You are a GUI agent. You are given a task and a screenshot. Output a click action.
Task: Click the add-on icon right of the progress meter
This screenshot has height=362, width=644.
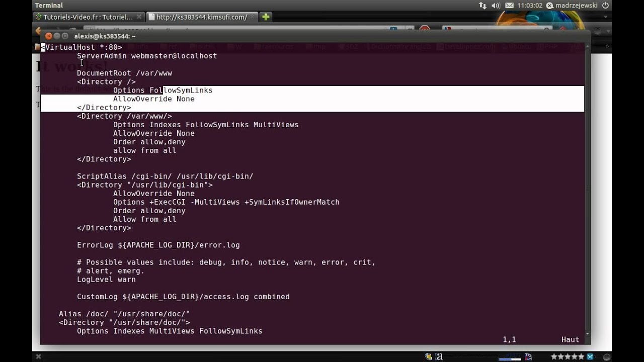529,356
